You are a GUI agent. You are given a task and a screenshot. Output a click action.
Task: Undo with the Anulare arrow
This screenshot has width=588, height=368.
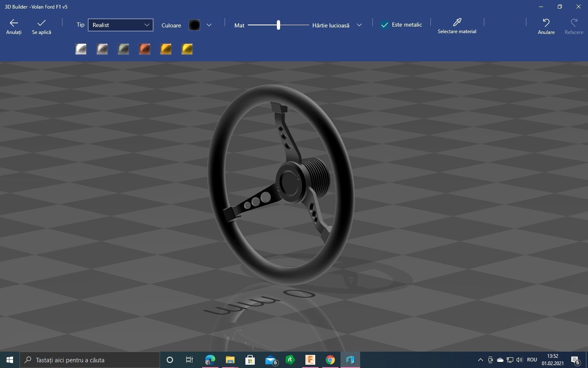pos(546,26)
